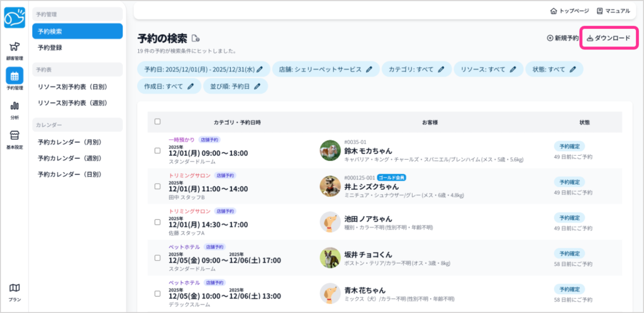Toggle the select-all checkbox in table header
The width and height of the screenshot is (644, 313).
[157, 122]
